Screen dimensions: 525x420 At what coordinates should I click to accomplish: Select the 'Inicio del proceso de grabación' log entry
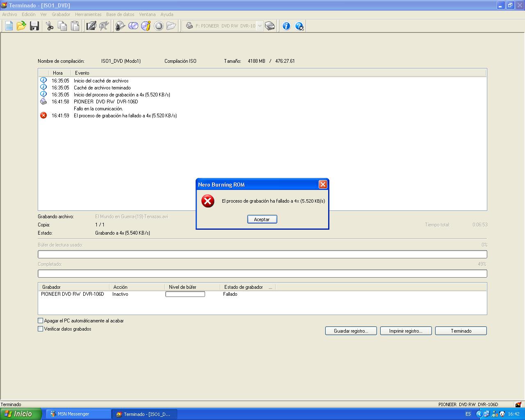122,95
